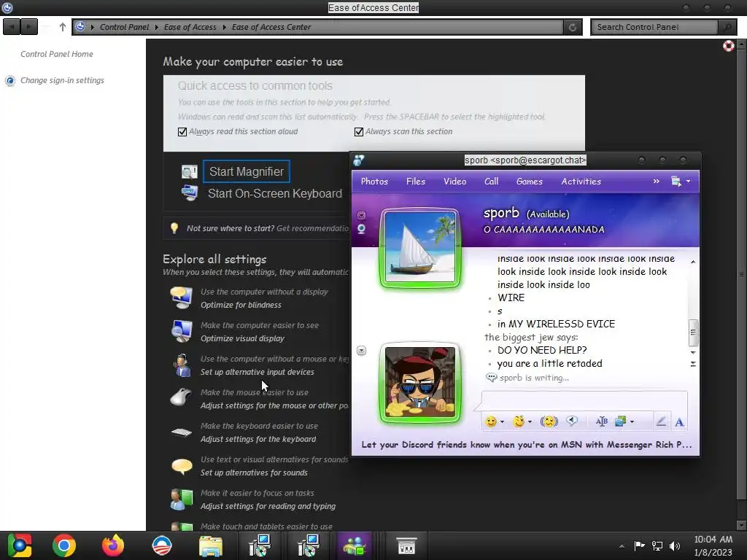Click Start Magnifier

[x=247, y=171]
